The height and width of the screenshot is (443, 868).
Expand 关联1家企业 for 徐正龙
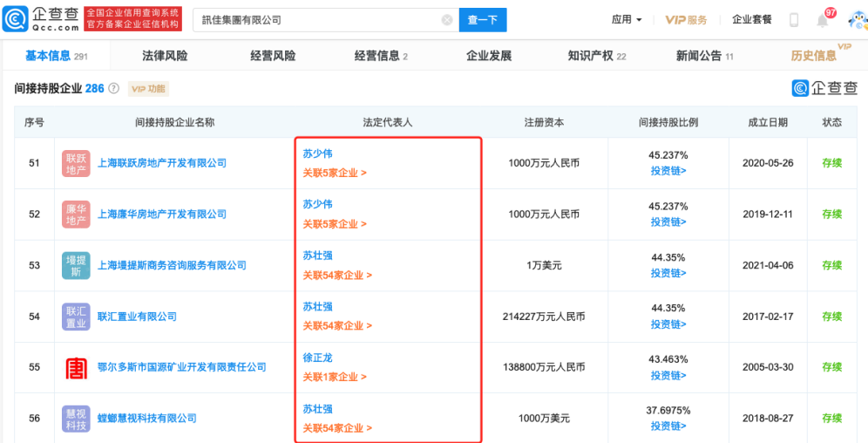335,377
